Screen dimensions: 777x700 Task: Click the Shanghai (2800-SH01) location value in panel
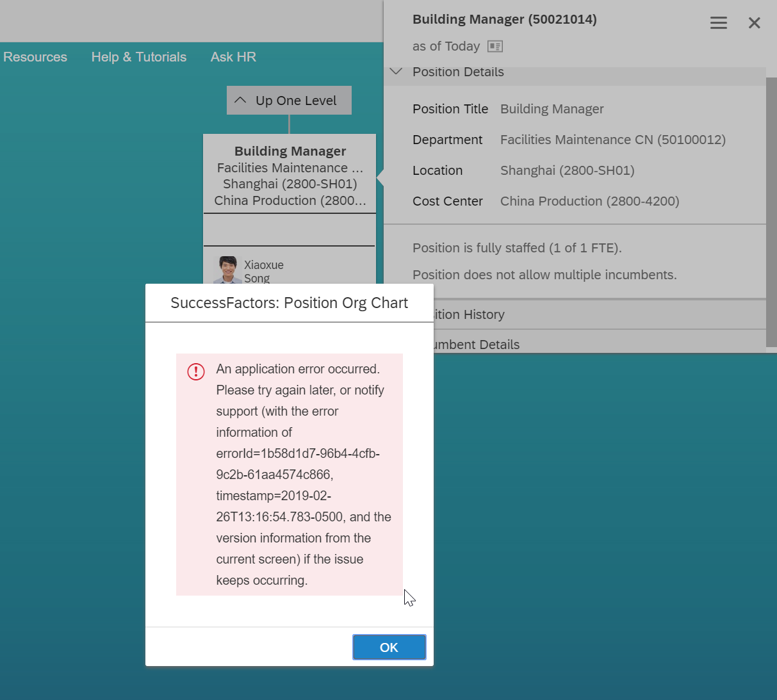(x=568, y=170)
